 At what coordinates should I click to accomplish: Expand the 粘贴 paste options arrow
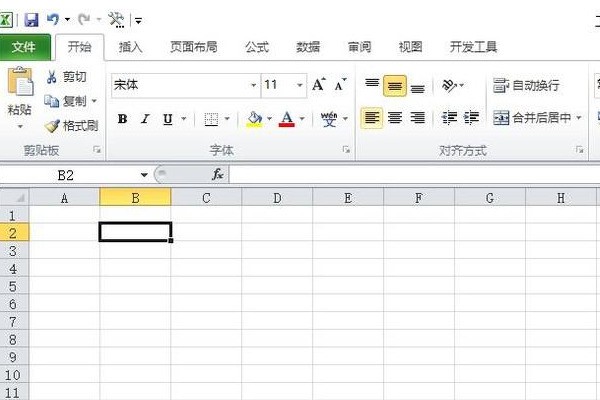click(x=20, y=126)
